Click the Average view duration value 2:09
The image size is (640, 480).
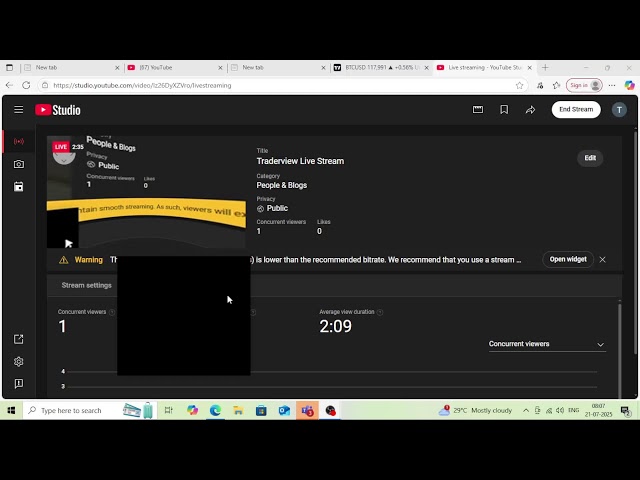pyautogui.click(x=335, y=326)
